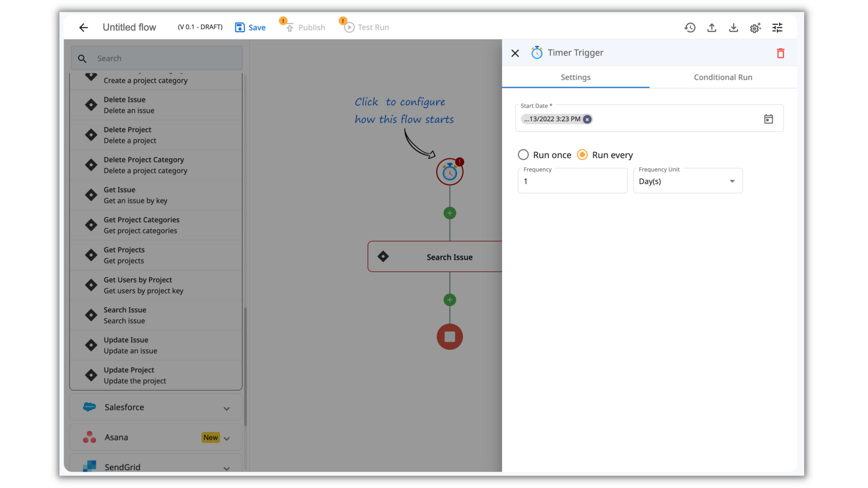The height and width of the screenshot is (488, 868).
Task: Select the Run every radio button
Action: point(582,155)
